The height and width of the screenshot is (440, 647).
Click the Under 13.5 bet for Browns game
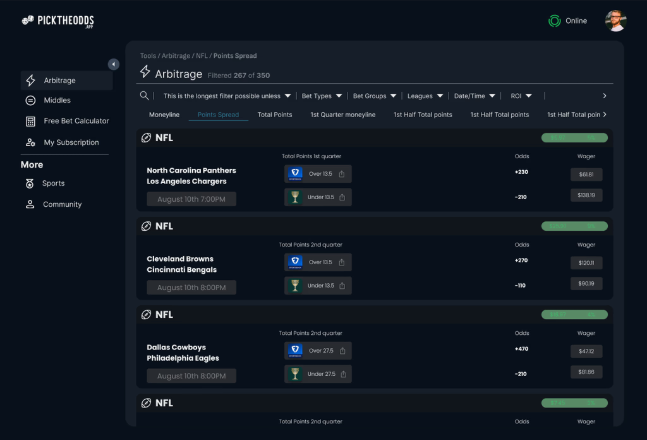coord(318,286)
